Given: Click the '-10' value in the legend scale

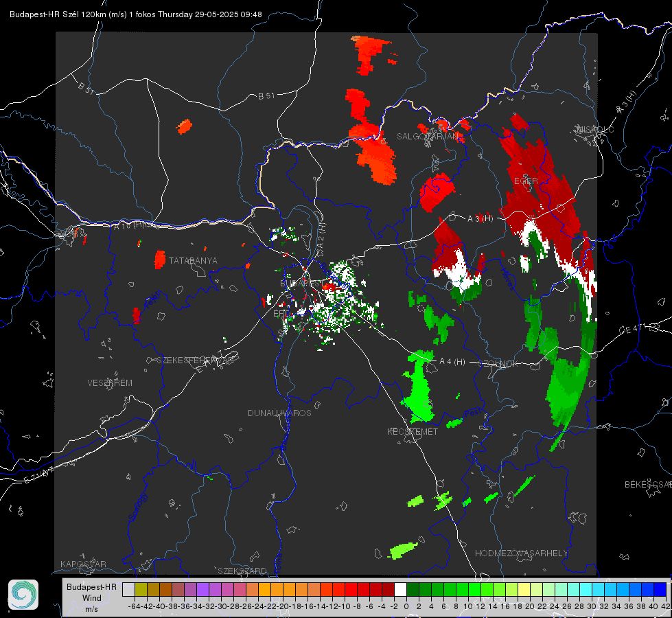Looking at the screenshot, I should (345, 606).
